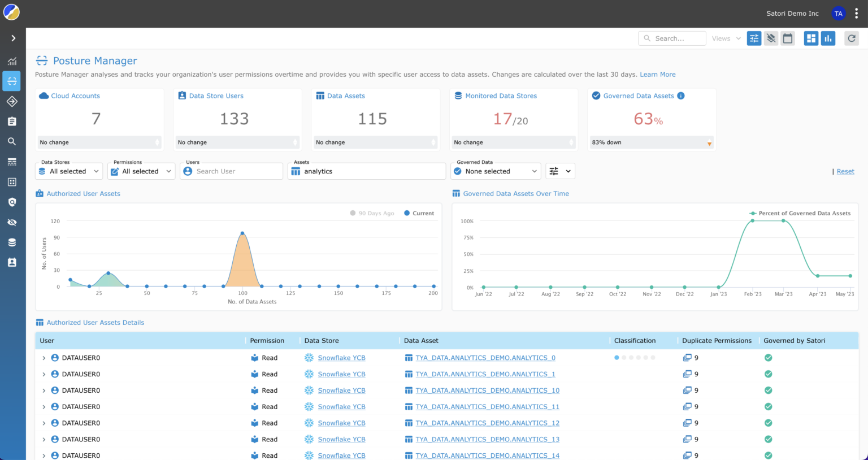Click the shield icon in left sidebar
Screen dimensions: 868x460
pos(12,202)
